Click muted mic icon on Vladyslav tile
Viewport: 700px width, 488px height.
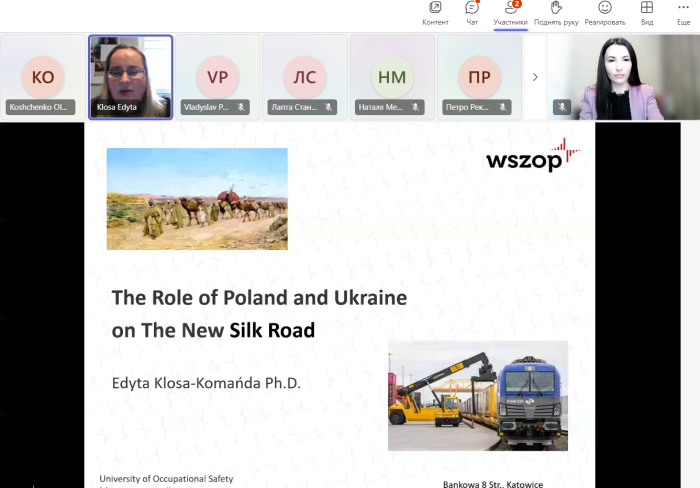(242, 107)
